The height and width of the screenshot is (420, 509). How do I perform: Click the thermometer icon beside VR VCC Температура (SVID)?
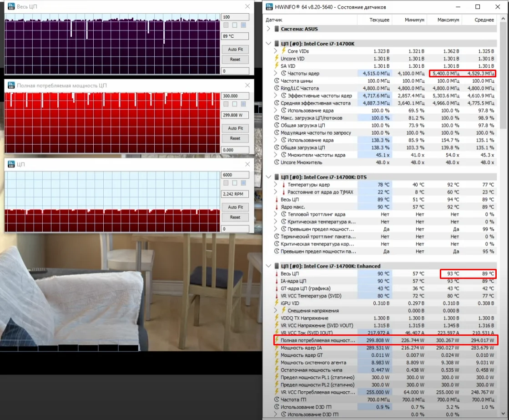click(277, 296)
